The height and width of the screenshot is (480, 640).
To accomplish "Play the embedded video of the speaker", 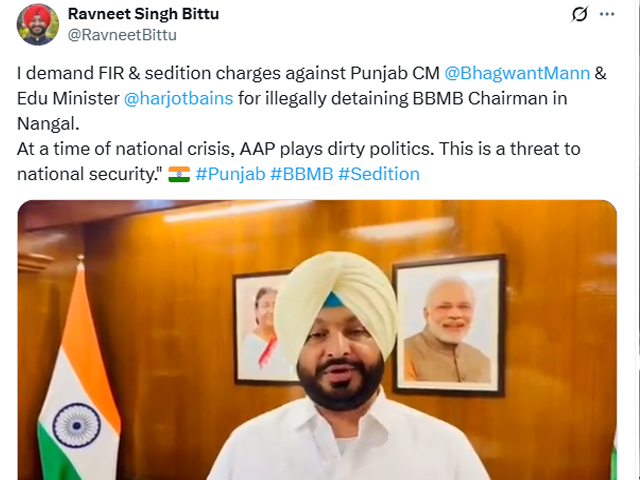I will coord(317,340).
